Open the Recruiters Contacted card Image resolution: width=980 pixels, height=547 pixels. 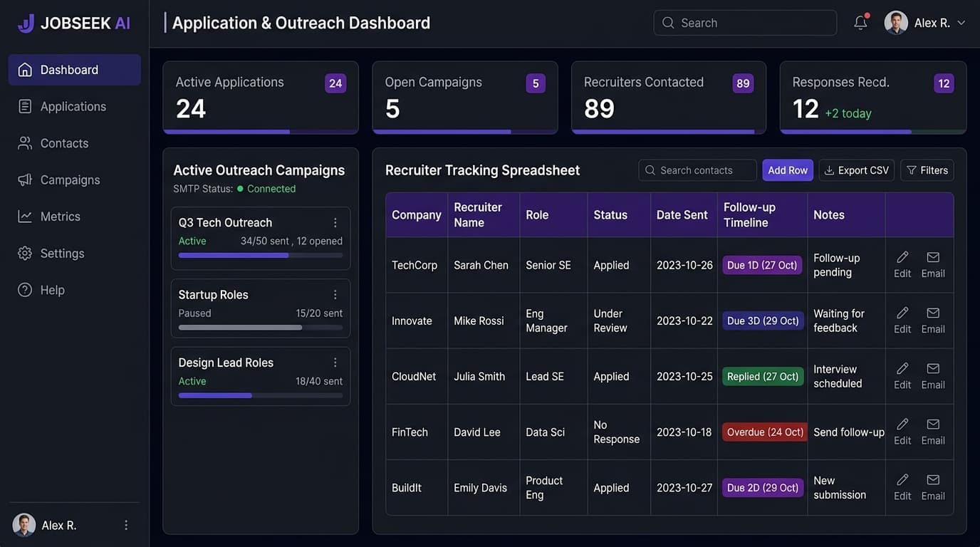[669, 98]
